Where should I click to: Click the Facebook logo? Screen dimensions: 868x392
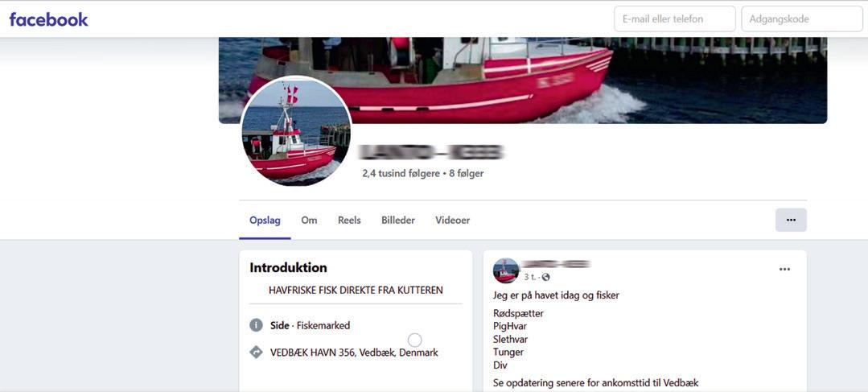[49, 20]
